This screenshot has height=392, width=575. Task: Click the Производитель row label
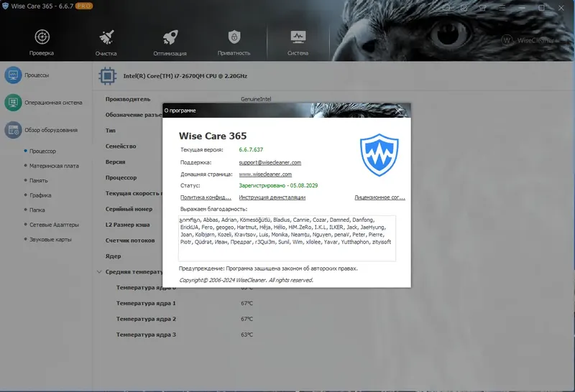128,99
